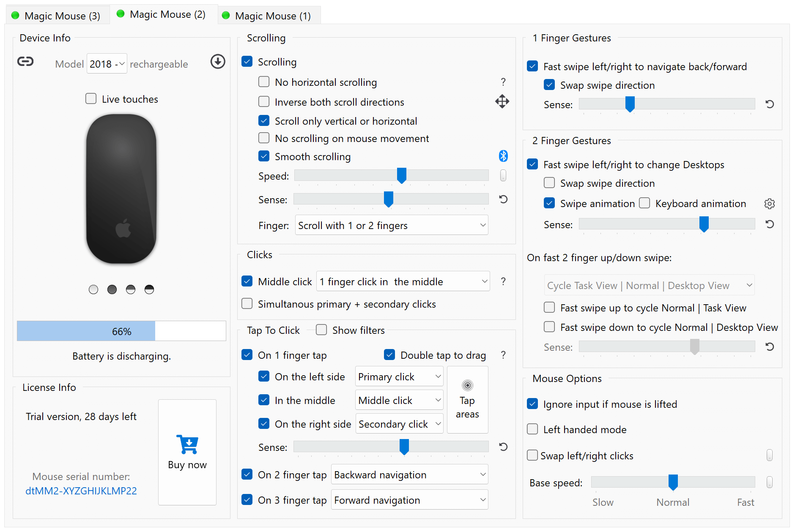Reset the scrolling Sense slider with undo arrow
The width and height of the screenshot is (795, 532).
tap(503, 199)
